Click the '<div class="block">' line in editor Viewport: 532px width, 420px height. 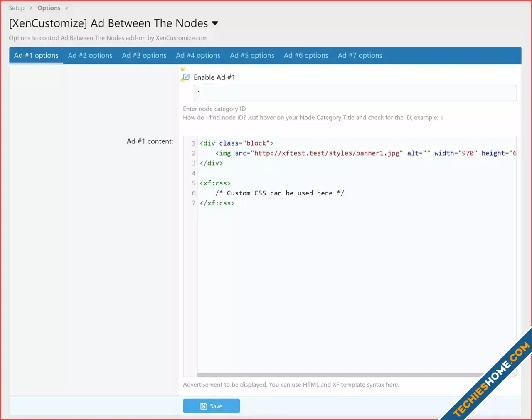point(236,143)
